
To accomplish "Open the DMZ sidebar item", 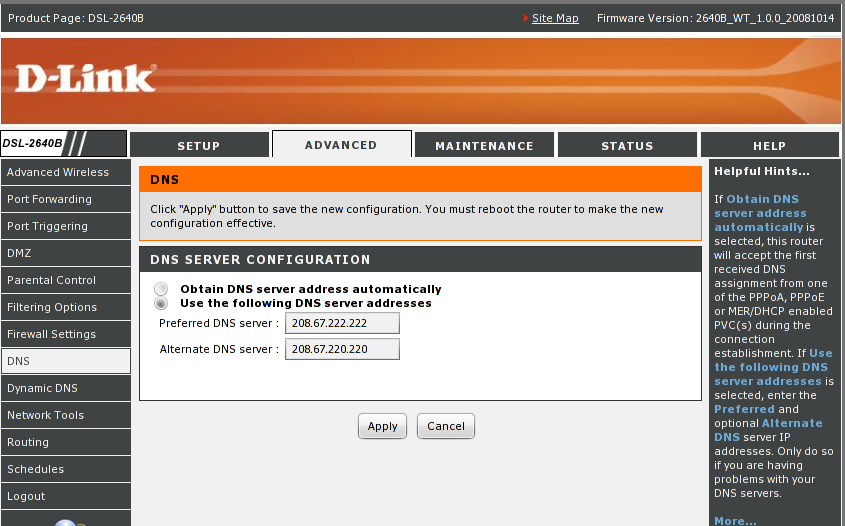I will click(66, 253).
